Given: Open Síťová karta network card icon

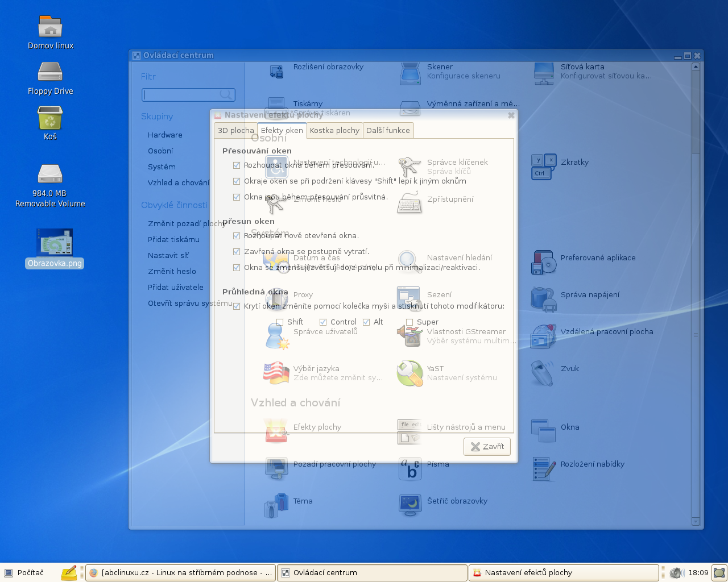Looking at the screenshot, I should tap(544, 73).
